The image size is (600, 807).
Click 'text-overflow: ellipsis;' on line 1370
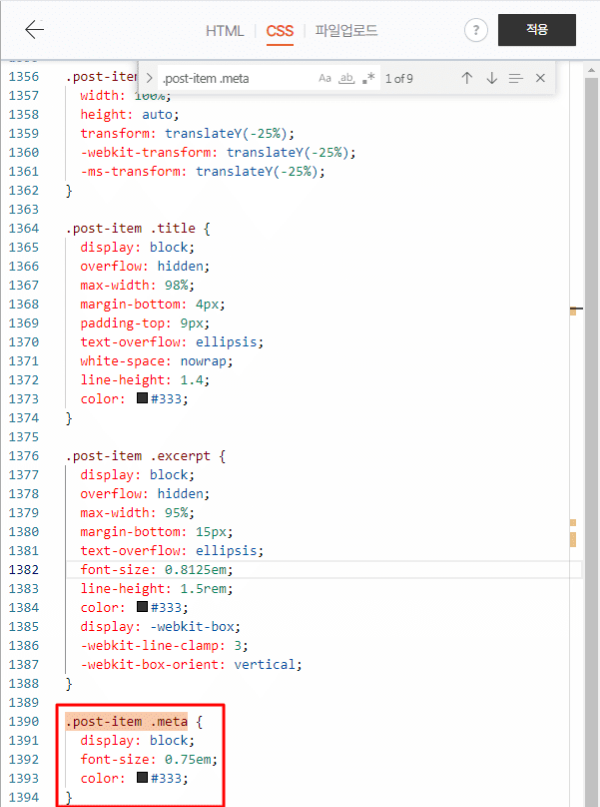(172, 342)
